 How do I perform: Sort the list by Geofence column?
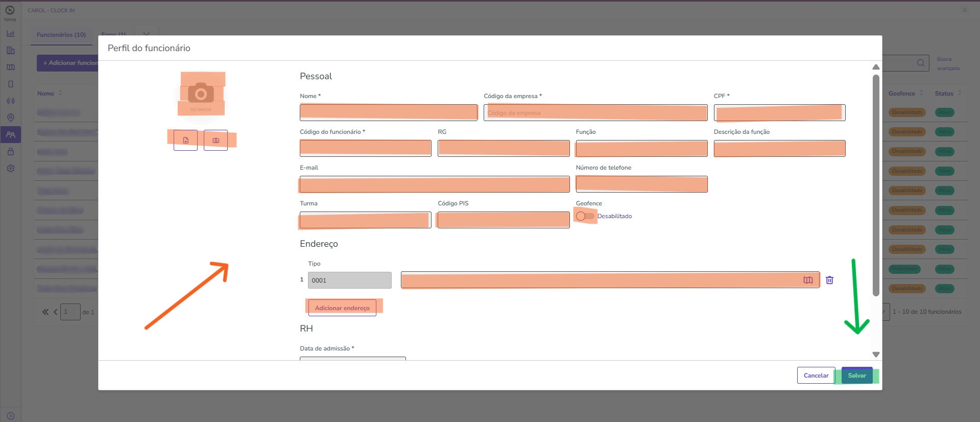pos(905,93)
